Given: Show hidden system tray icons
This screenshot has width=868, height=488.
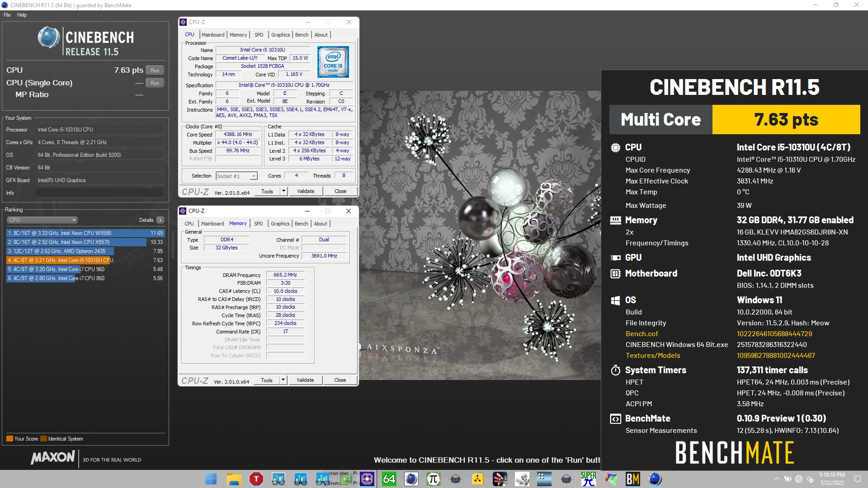Looking at the screenshot, I should pyautogui.click(x=777, y=479).
